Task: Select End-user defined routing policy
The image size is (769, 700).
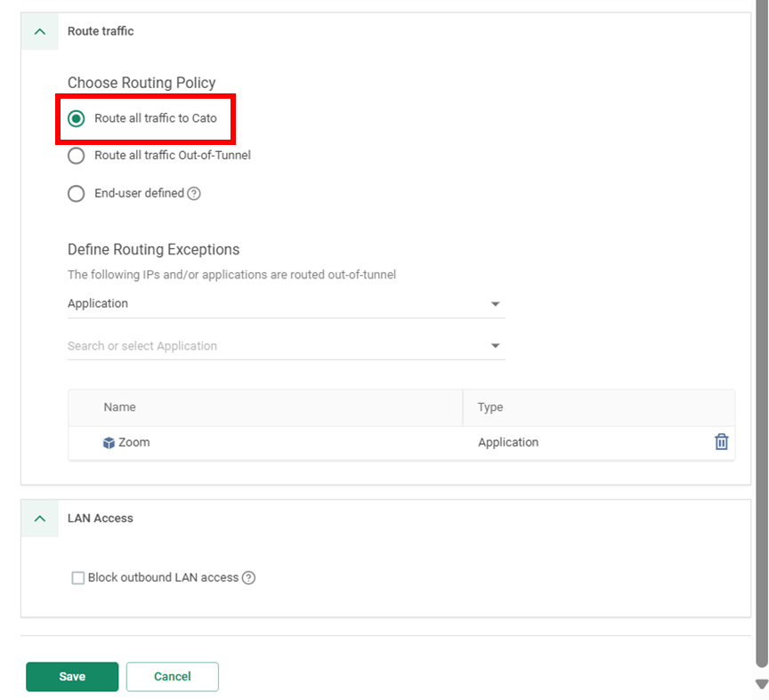Action: coord(77,193)
